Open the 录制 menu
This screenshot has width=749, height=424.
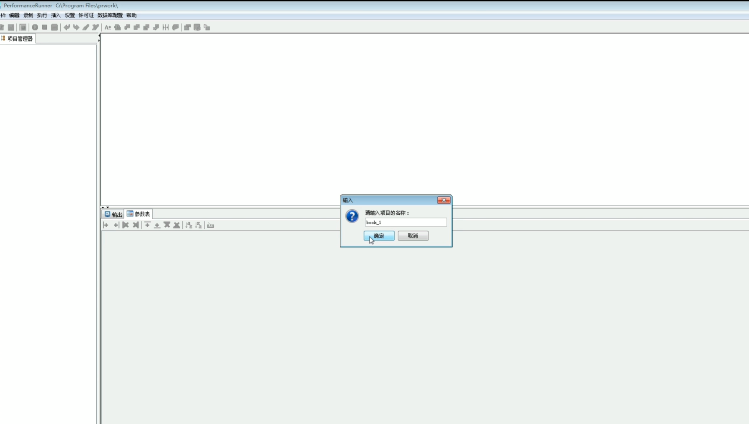click(28, 15)
